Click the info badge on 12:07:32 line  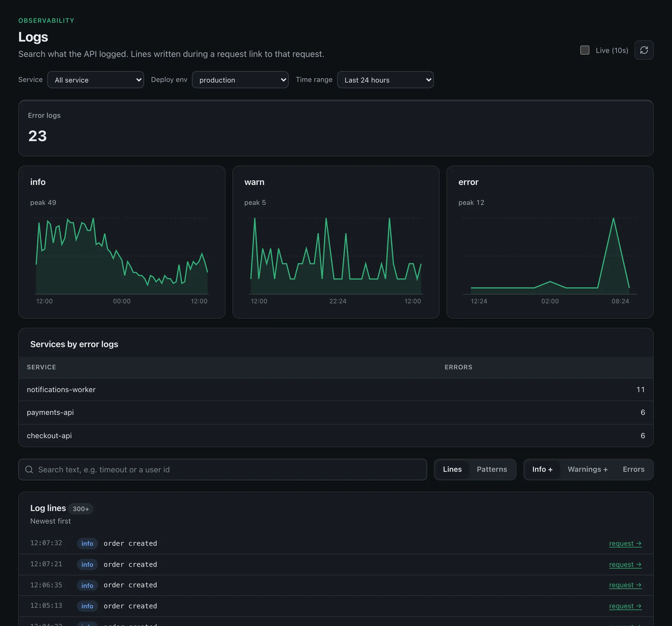coord(87,544)
